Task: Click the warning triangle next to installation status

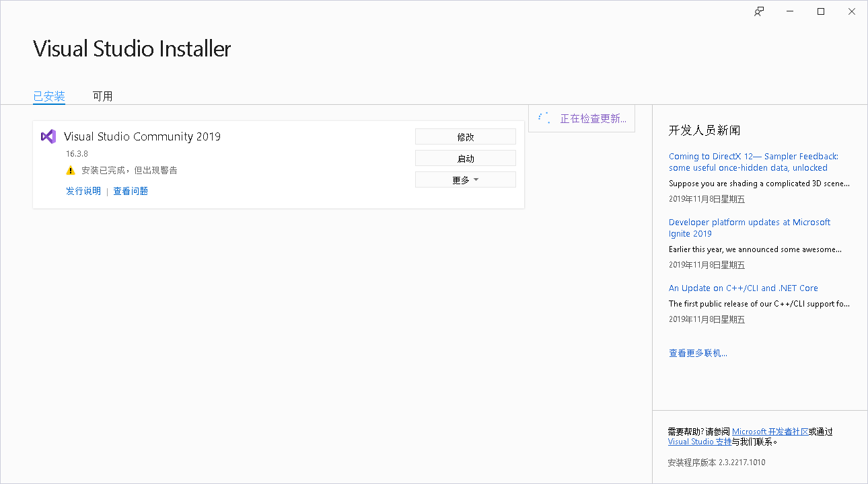Action: pyautogui.click(x=70, y=170)
